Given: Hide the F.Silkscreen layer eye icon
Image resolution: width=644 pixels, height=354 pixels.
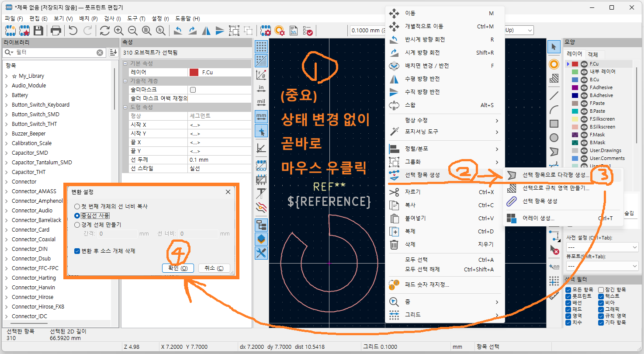Looking at the screenshot, I should pyautogui.click(x=584, y=119).
